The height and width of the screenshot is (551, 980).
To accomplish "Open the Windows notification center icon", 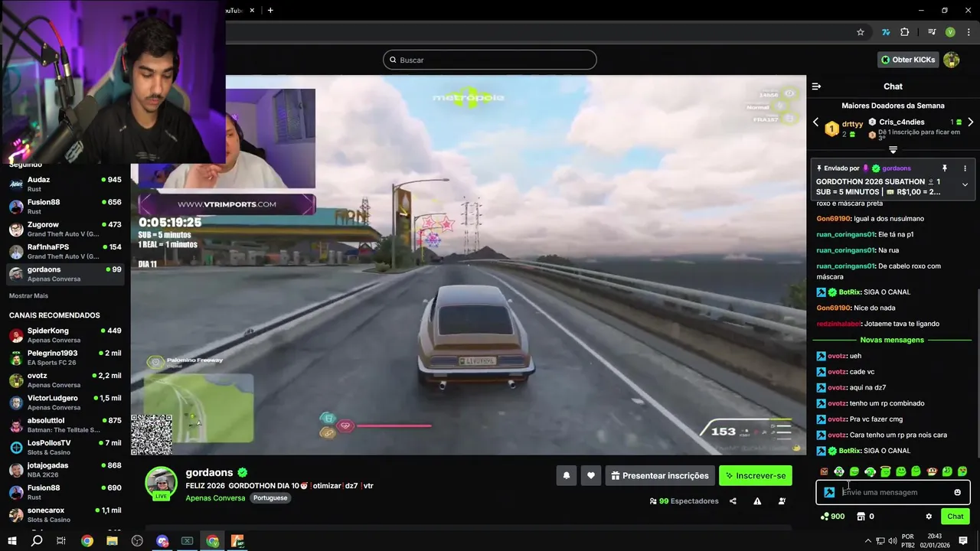I will click(x=963, y=540).
